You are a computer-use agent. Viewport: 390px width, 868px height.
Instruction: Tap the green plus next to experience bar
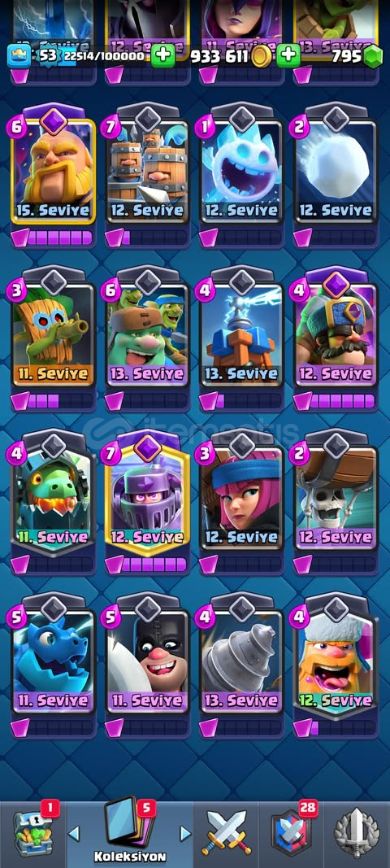coord(162,56)
